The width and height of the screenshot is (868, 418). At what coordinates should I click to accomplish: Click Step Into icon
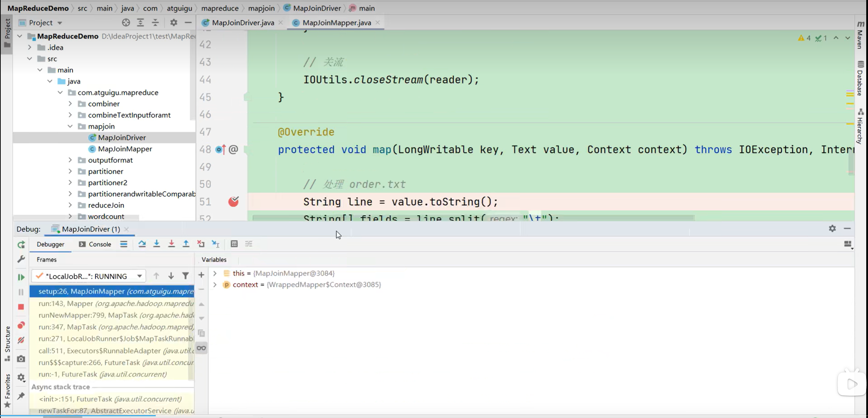click(157, 244)
